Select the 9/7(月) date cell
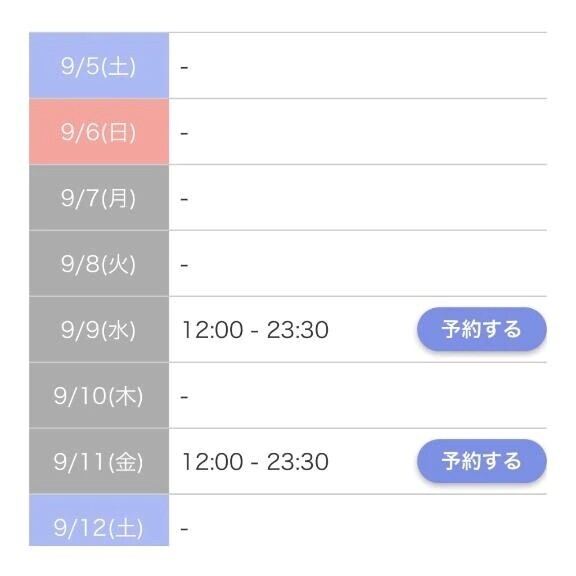This screenshot has width=576, height=576. pos(99,198)
